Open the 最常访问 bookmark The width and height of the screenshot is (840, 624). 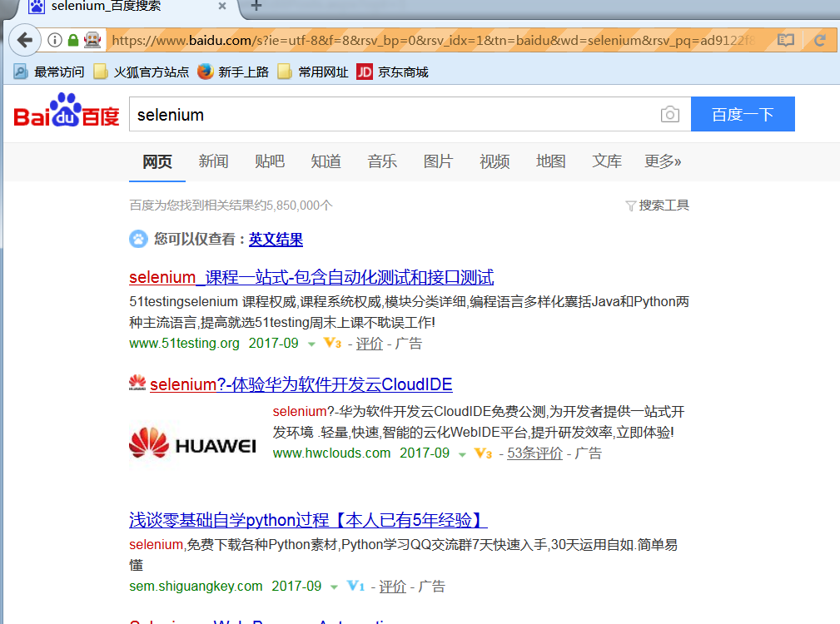[49, 72]
